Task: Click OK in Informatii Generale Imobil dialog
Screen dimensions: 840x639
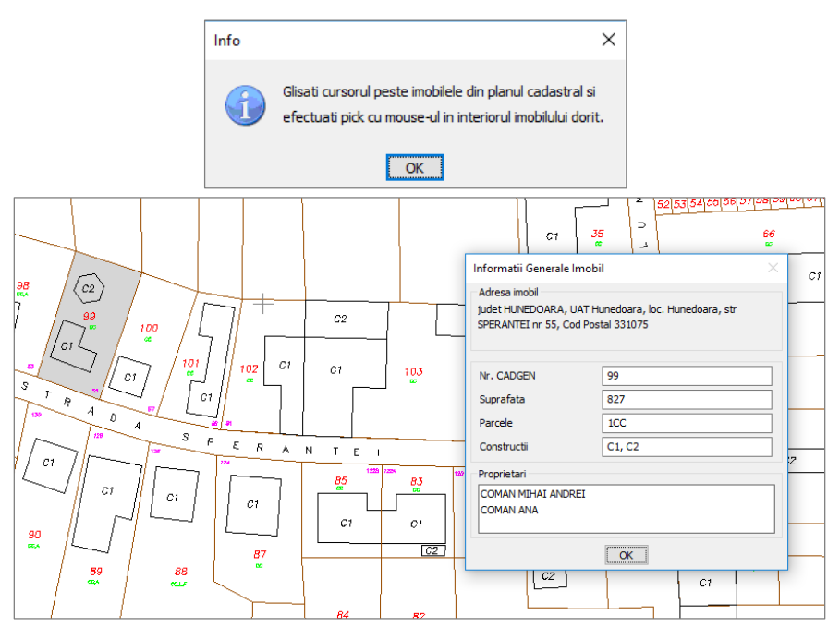Action: [x=627, y=555]
